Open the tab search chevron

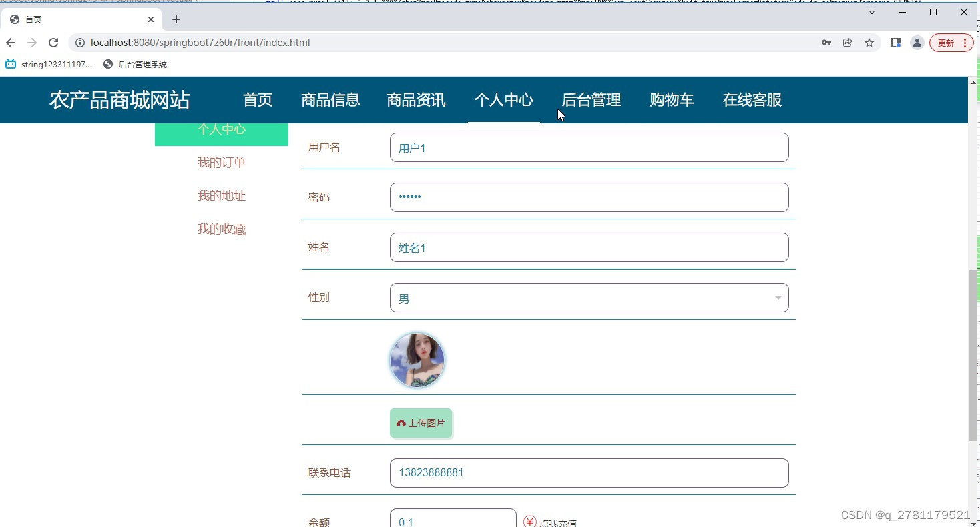pos(872,12)
